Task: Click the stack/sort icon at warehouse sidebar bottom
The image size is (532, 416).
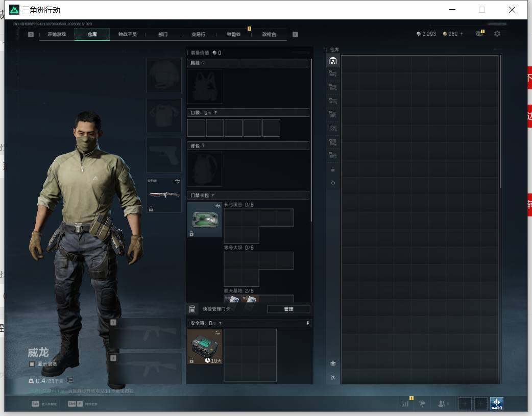Action: click(x=333, y=364)
